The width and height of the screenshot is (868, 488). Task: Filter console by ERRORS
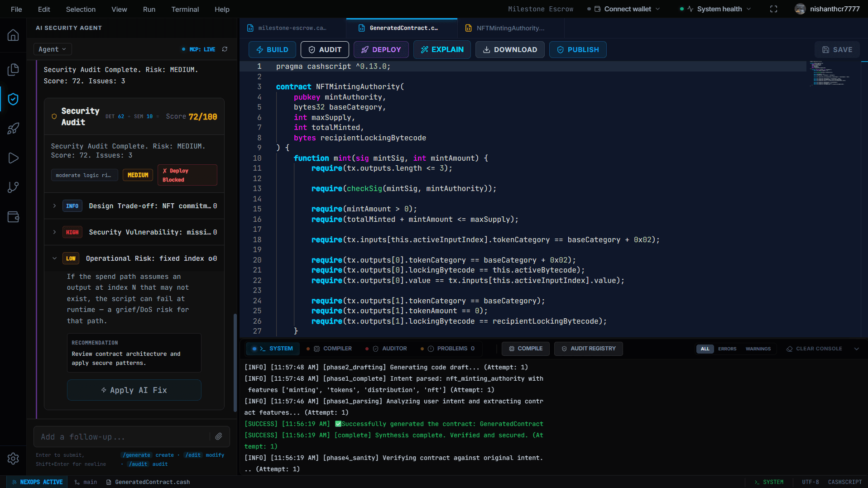pyautogui.click(x=727, y=349)
